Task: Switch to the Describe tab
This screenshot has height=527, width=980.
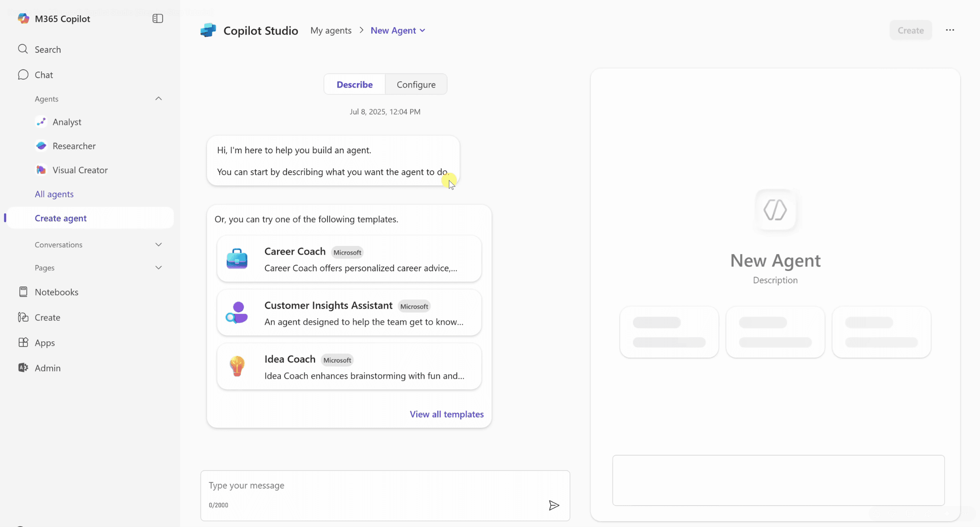Action: (x=355, y=84)
